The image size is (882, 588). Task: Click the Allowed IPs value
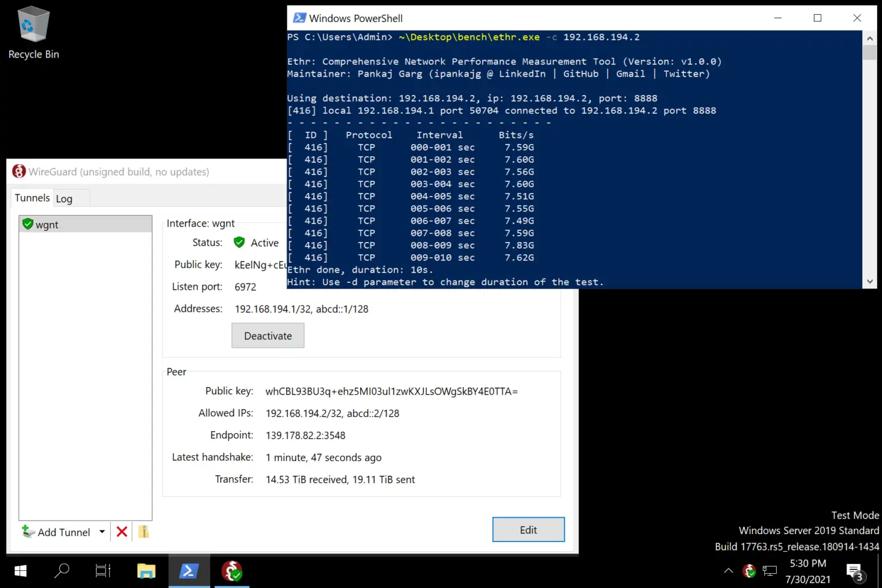tap(333, 413)
